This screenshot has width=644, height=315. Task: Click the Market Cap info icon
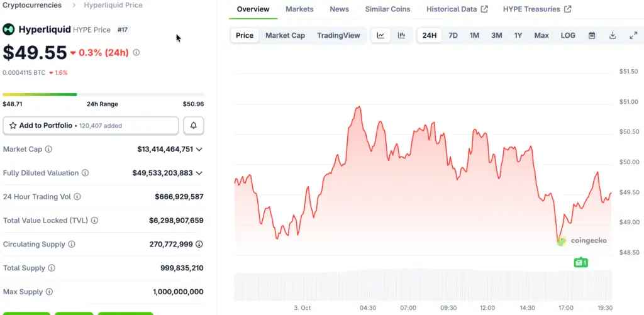pos(48,150)
